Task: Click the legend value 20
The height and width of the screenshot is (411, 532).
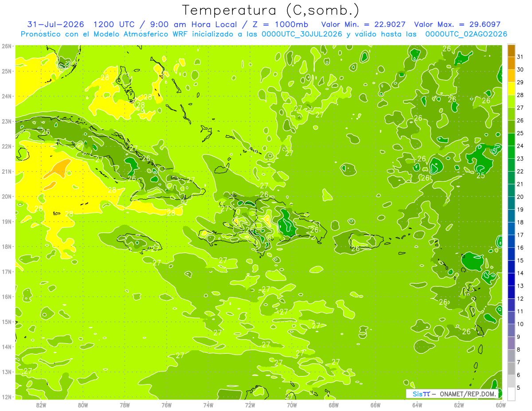Action: click(520, 197)
